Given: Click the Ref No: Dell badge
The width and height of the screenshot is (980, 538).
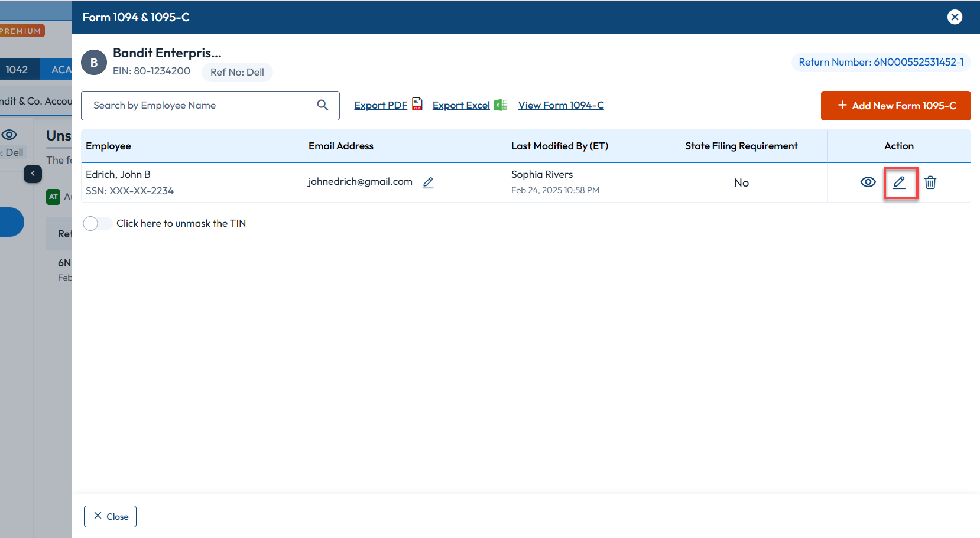Looking at the screenshot, I should point(237,72).
